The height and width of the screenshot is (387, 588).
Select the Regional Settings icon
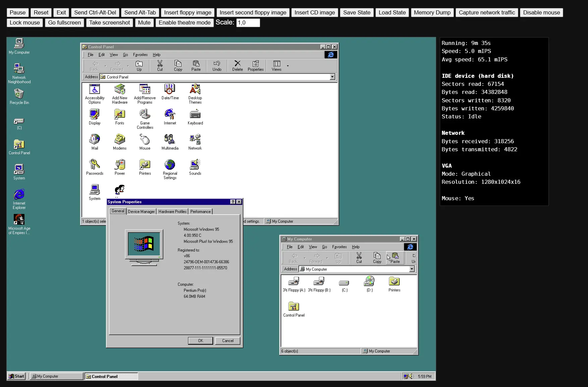(x=170, y=169)
